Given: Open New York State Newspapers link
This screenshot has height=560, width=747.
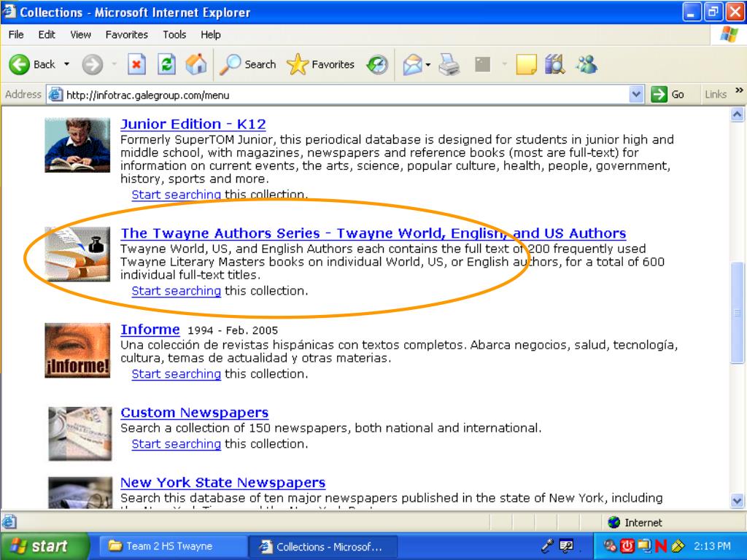Looking at the screenshot, I should coord(223,483).
